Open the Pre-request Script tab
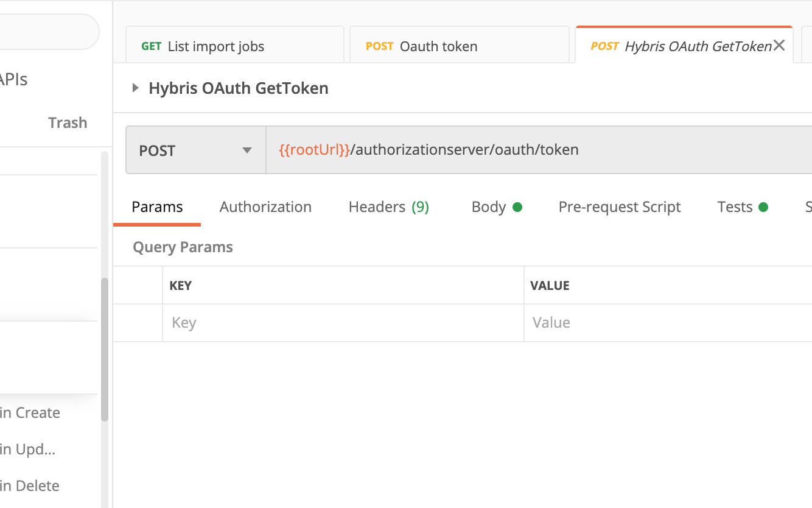812x508 pixels. click(x=619, y=207)
